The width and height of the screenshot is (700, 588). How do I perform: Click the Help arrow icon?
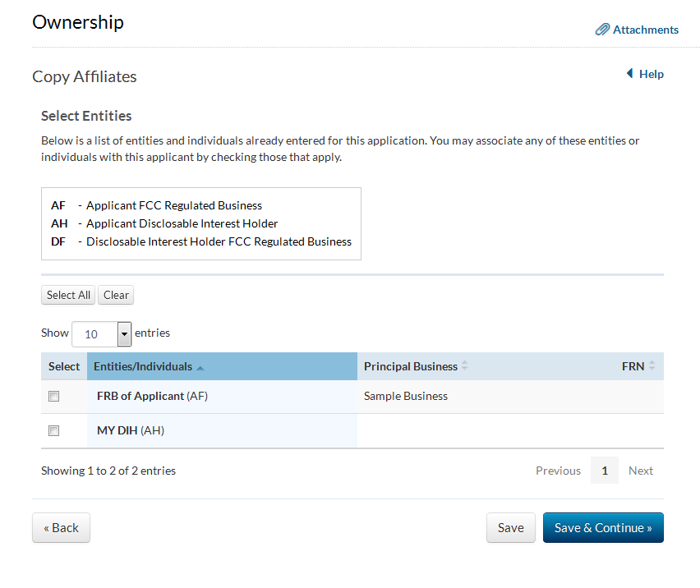[629, 74]
